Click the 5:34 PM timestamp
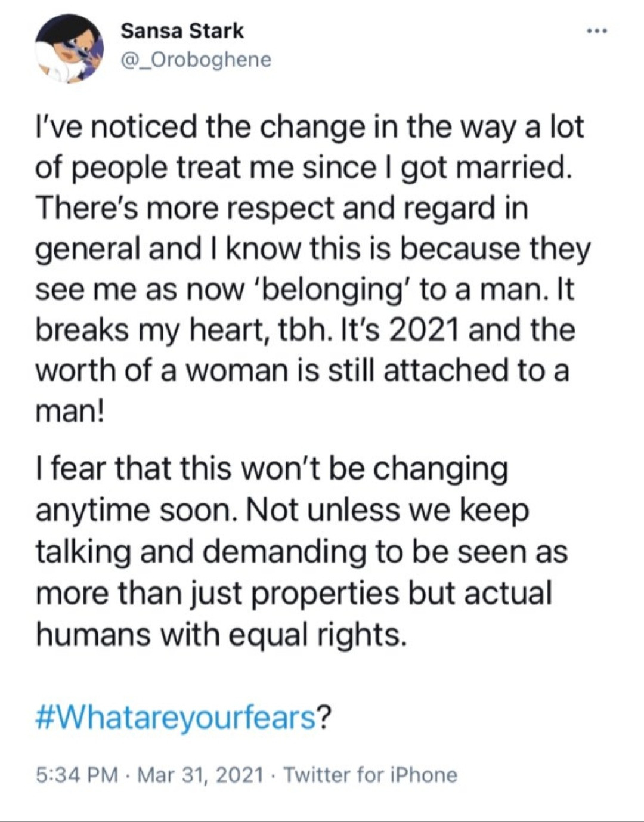 pos(76,775)
